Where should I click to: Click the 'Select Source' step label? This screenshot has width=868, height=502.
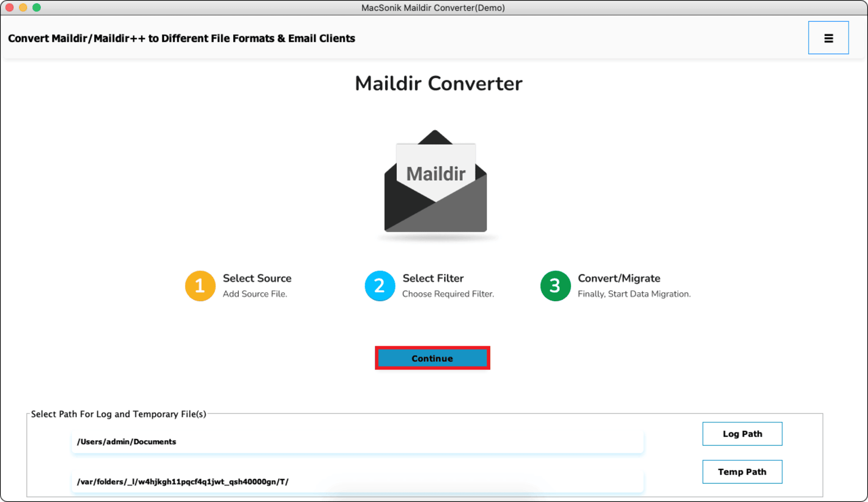coord(257,278)
